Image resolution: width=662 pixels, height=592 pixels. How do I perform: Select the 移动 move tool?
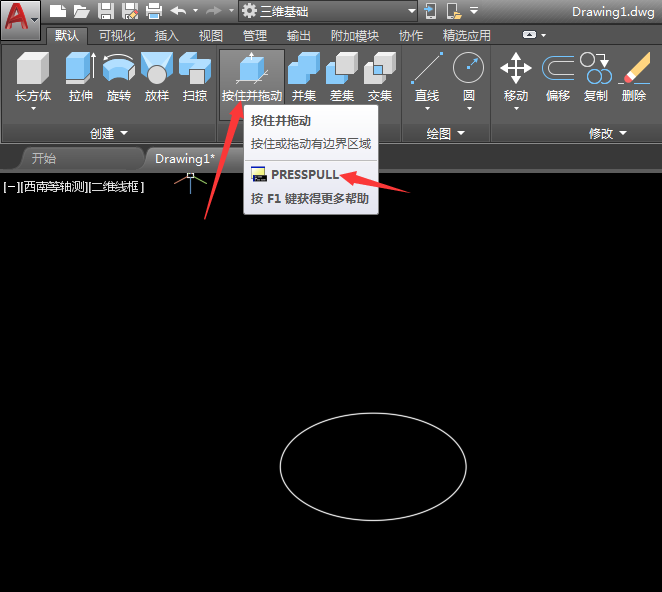[x=515, y=76]
